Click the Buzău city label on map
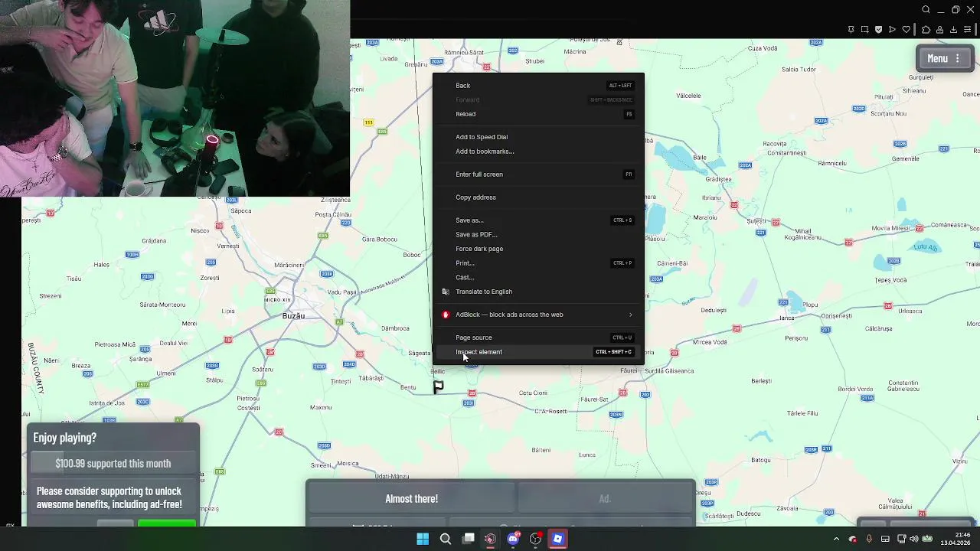The width and height of the screenshot is (980, 551). (293, 316)
